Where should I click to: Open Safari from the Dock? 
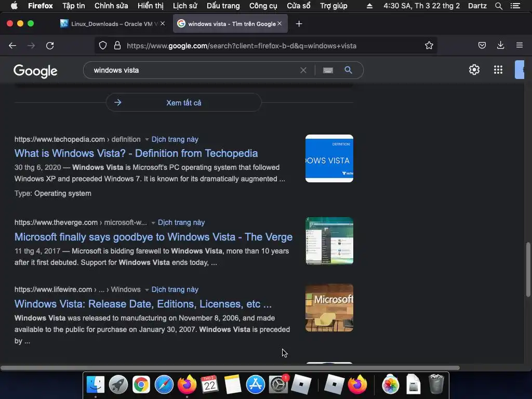[x=164, y=385]
